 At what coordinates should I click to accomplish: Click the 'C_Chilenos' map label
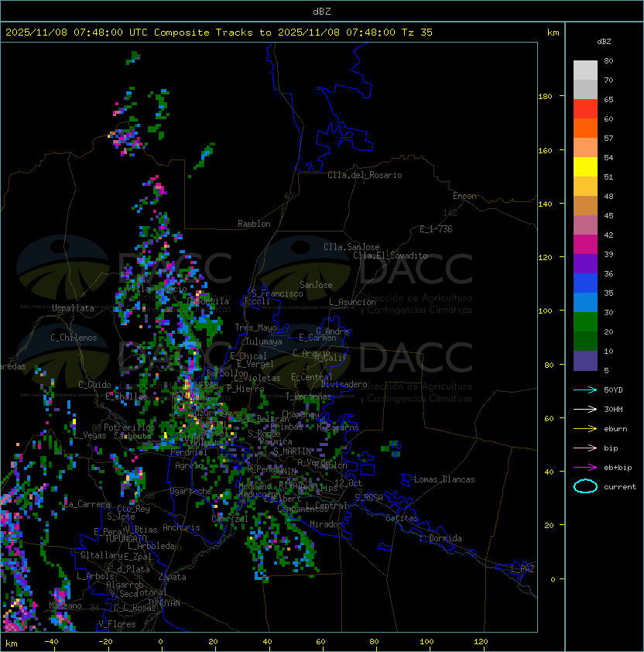(x=74, y=338)
